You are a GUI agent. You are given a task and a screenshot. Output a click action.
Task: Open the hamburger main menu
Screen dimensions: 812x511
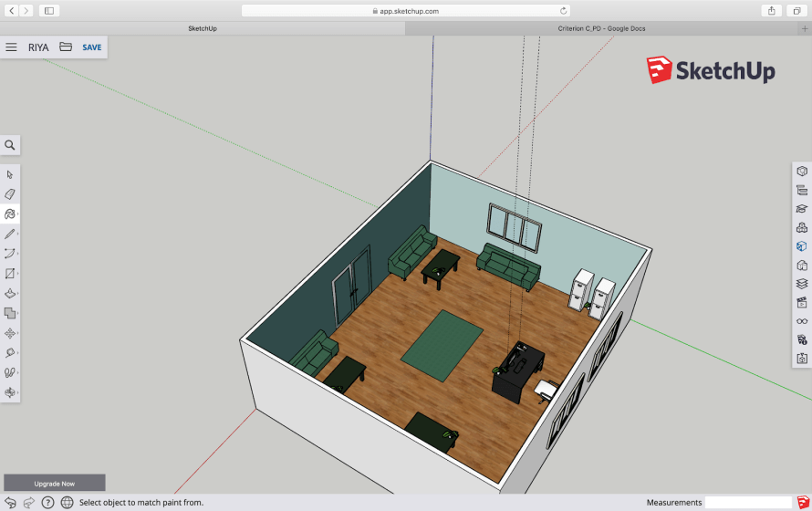[x=12, y=47]
